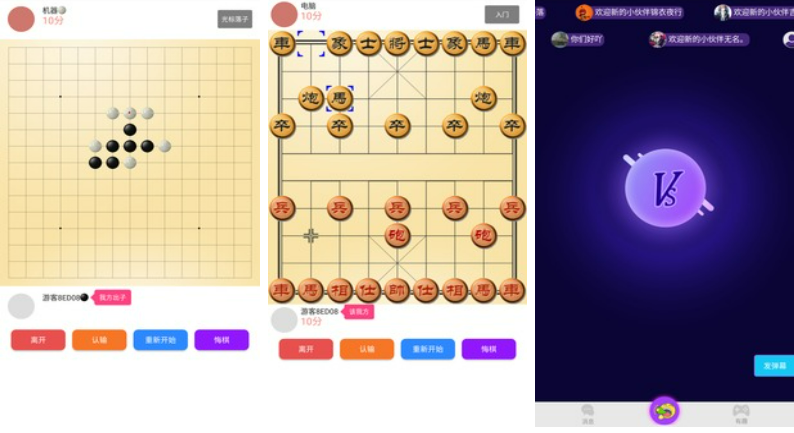Screen dimensions: 794x433
Task: Click purple 悔棋 undo button under Gomoku
Action: click(x=222, y=340)
